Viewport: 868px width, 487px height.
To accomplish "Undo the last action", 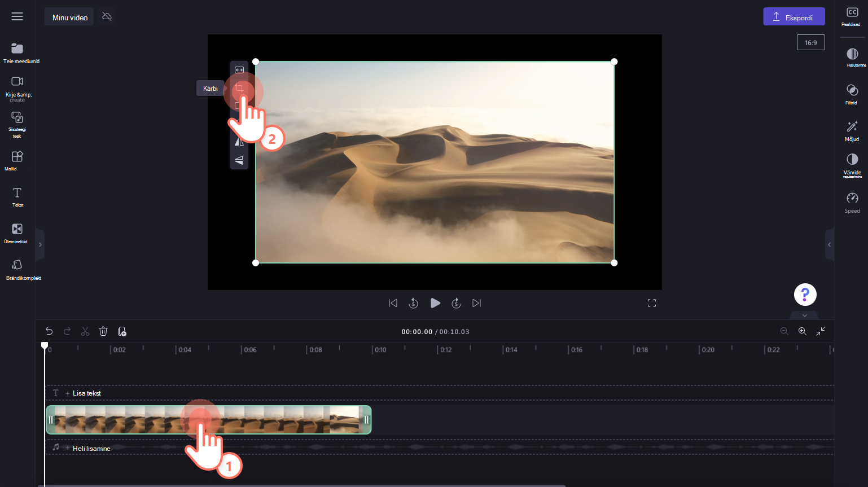I will (x=49, y=331).
